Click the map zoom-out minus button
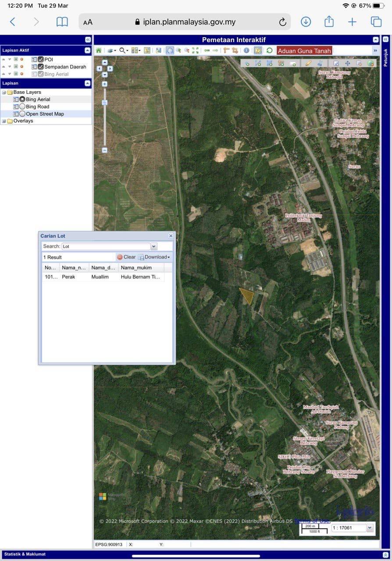This screenshot has width=392, height=561. 105,150
